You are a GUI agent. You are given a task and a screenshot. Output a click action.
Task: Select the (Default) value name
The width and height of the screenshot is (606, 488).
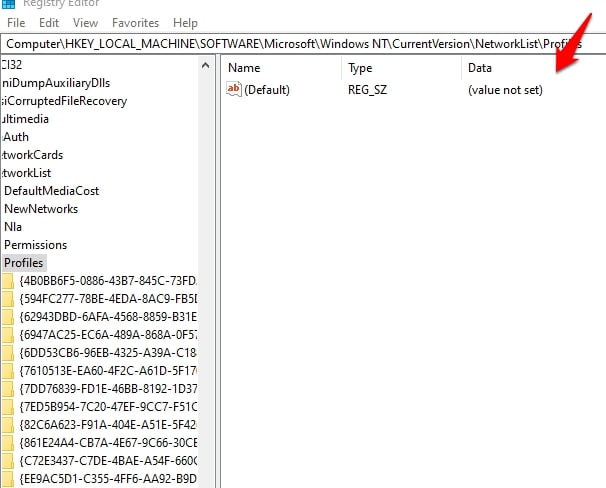[267, 90]
